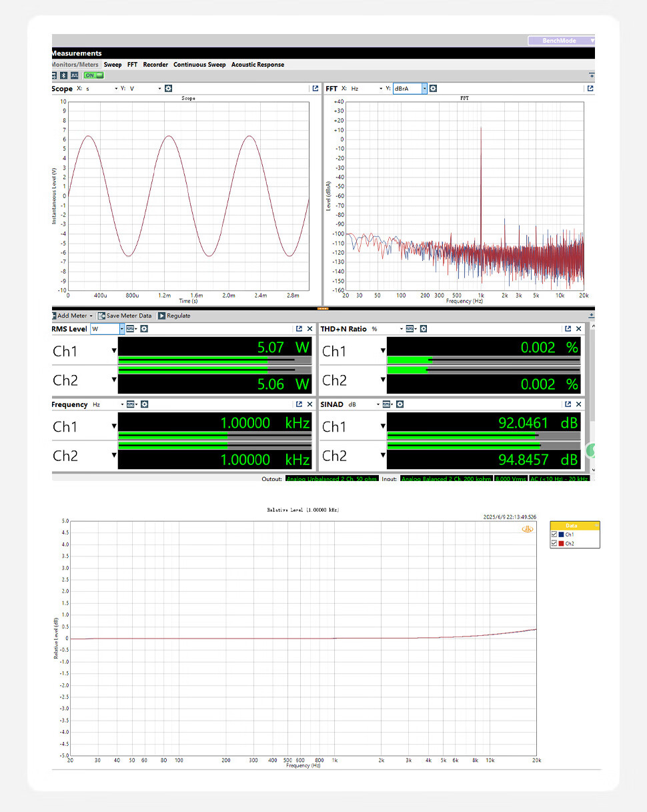Uncheck Ch1 in the Data legend
Screen dimensions: 647x812
click(x=554, y=534)
